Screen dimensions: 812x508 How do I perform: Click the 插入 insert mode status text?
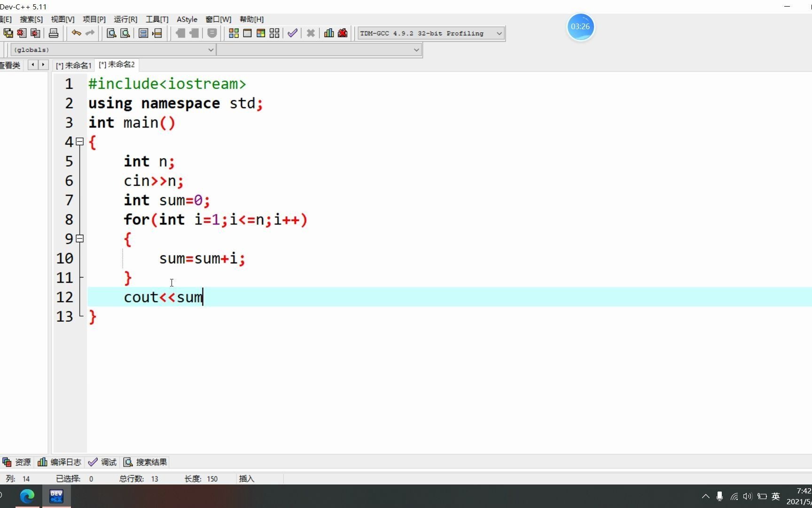pyautogui.click(x=247, y=478)
